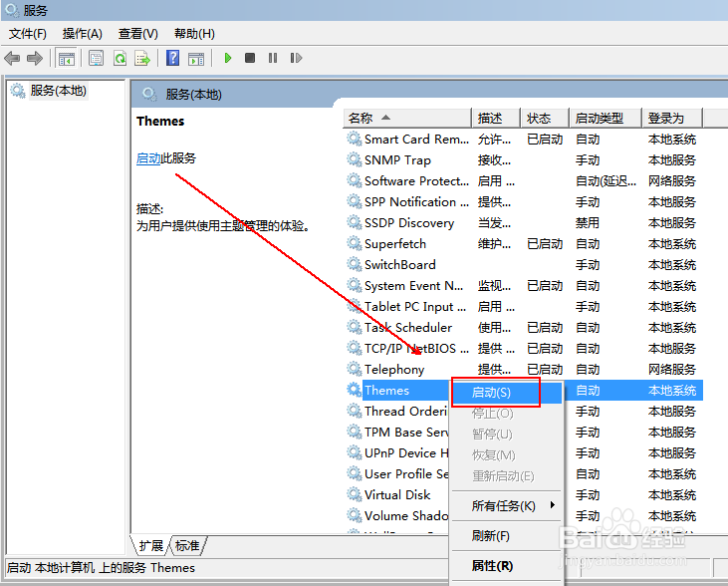Select the Thread Orderi... service
Image resolution: width=728 pixels, height=586 pixels.
397,412
